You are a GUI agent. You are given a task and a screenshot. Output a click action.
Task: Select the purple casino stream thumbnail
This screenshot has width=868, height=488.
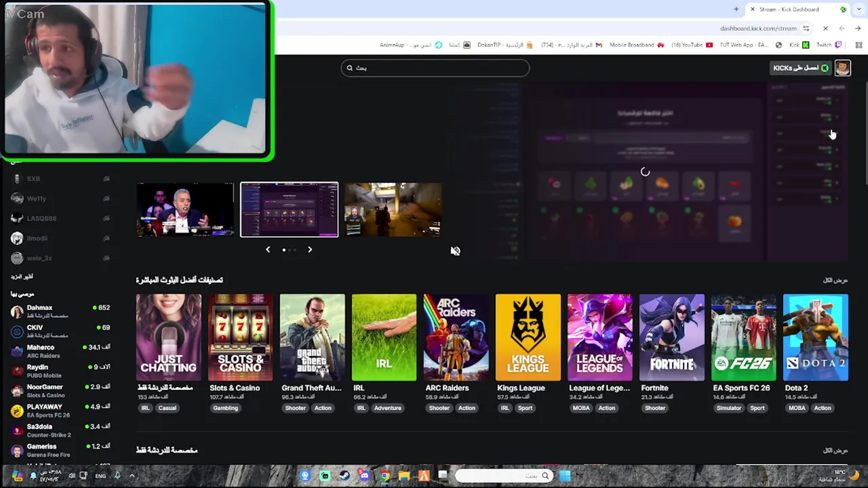(289, 209)
